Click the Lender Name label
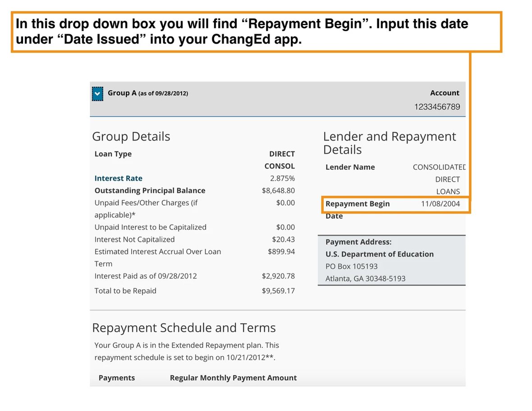 point(350,167)
